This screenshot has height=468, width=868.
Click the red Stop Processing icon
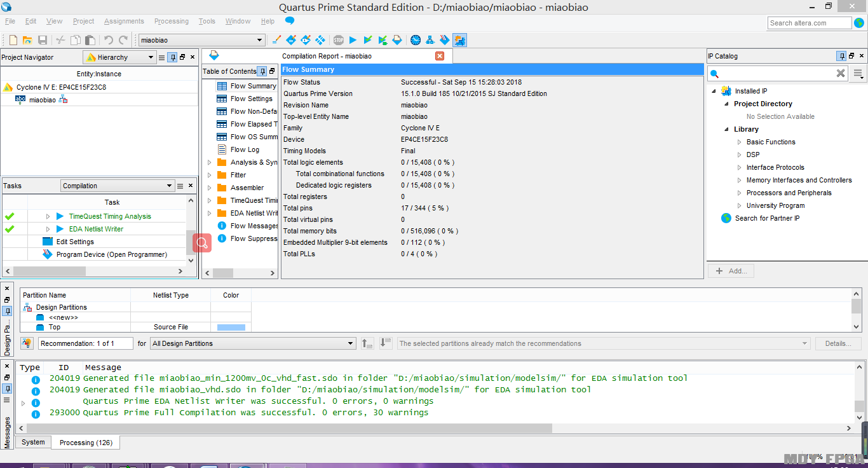click(339, 40)
